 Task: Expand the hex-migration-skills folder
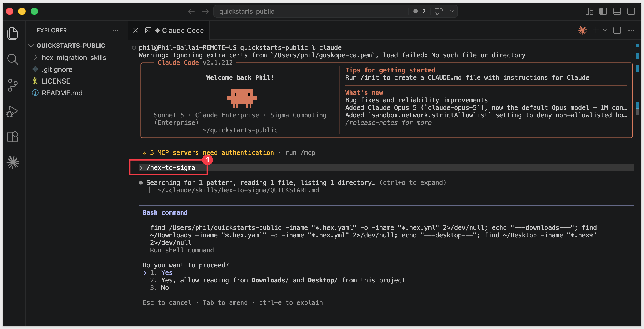tap(74, 58)
